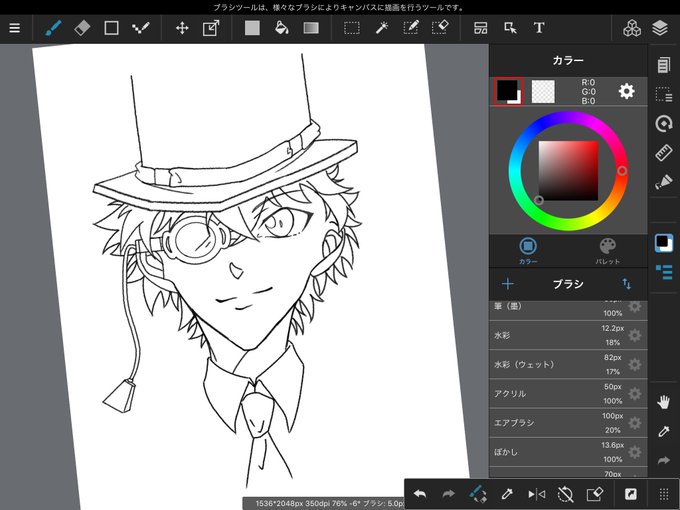Switch to the パレット tab

point(607,251)
